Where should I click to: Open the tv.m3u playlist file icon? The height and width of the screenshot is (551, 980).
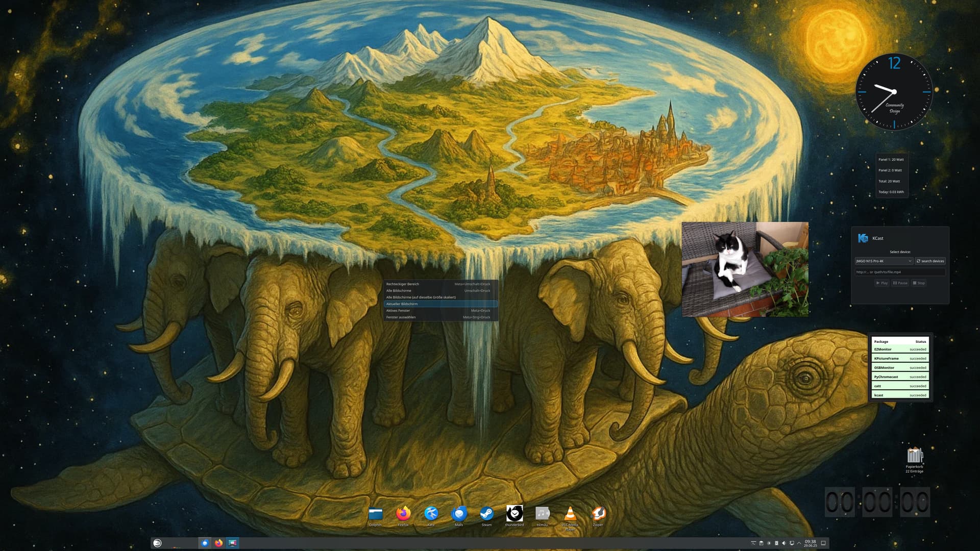tap(542, 514)
